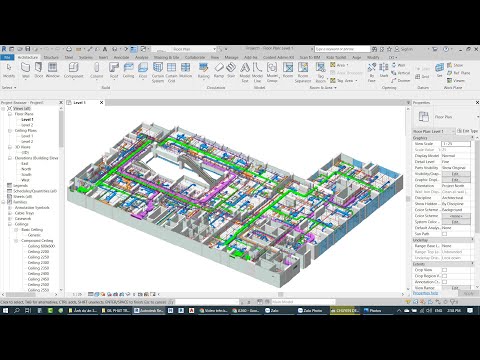Click the Ref Plane tool
The height and width of the screenshot is (360, 480).
[459, 73]
